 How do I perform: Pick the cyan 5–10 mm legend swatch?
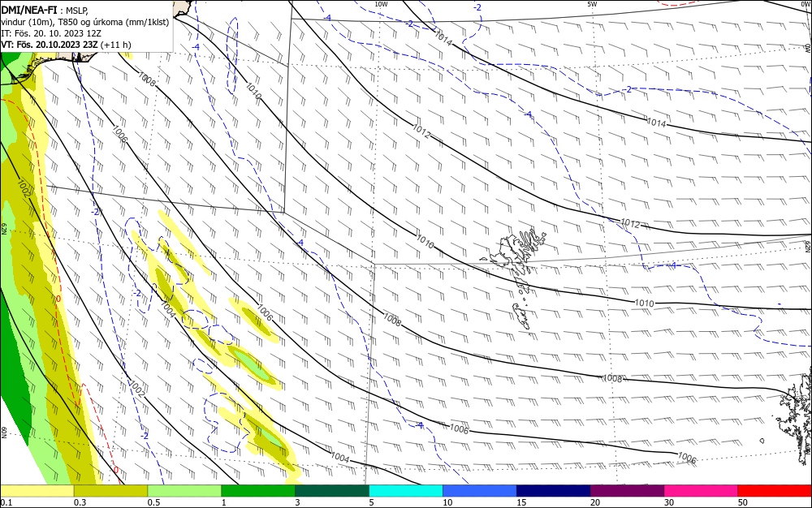click(x=406, y=491)
